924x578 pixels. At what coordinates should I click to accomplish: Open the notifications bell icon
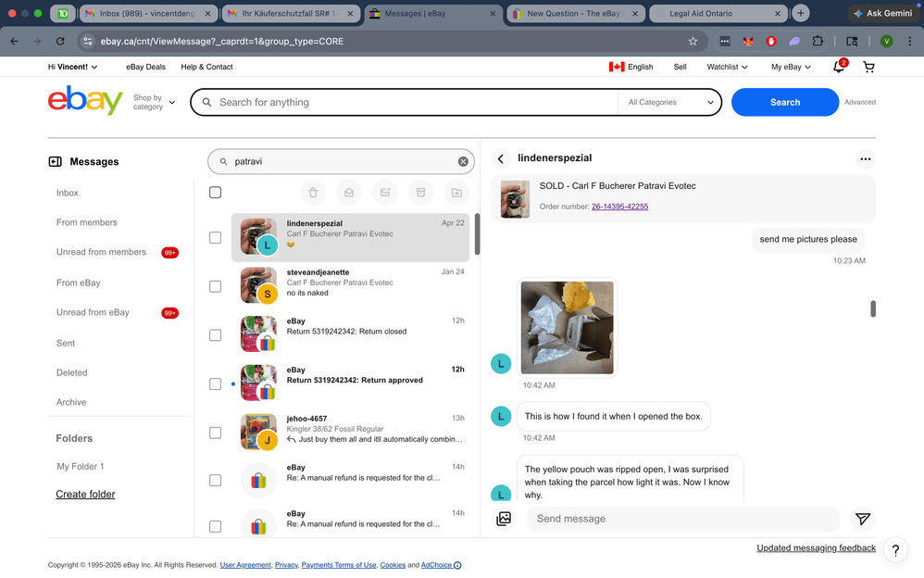pos(839,67)
